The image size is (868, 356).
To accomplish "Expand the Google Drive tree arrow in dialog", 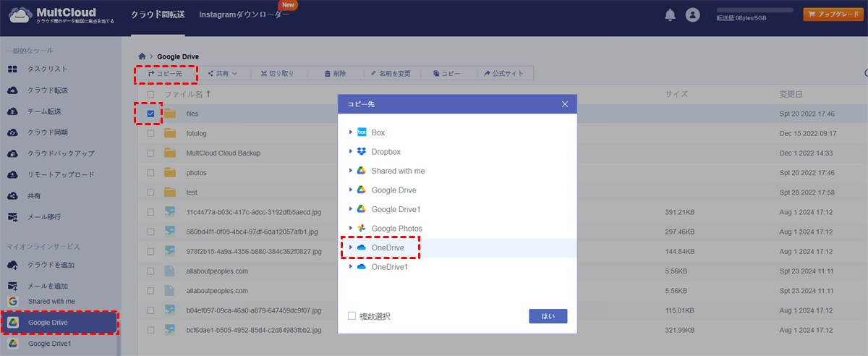I will (350, 190).
